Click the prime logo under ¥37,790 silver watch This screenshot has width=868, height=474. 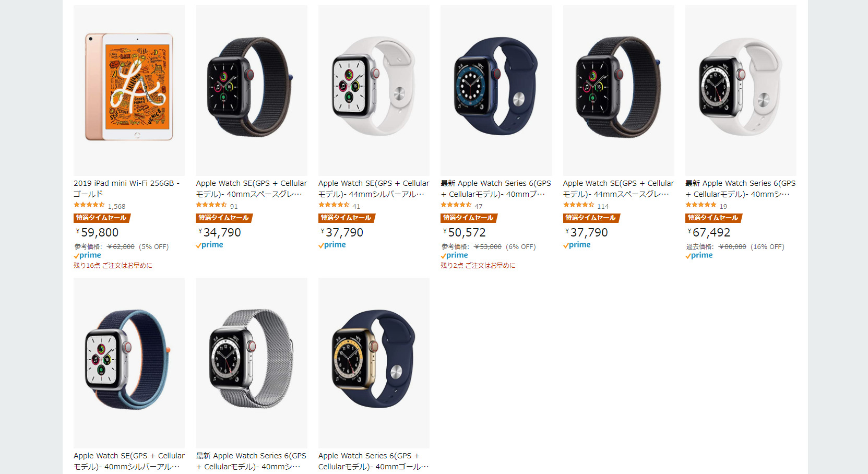click(332, 245)
